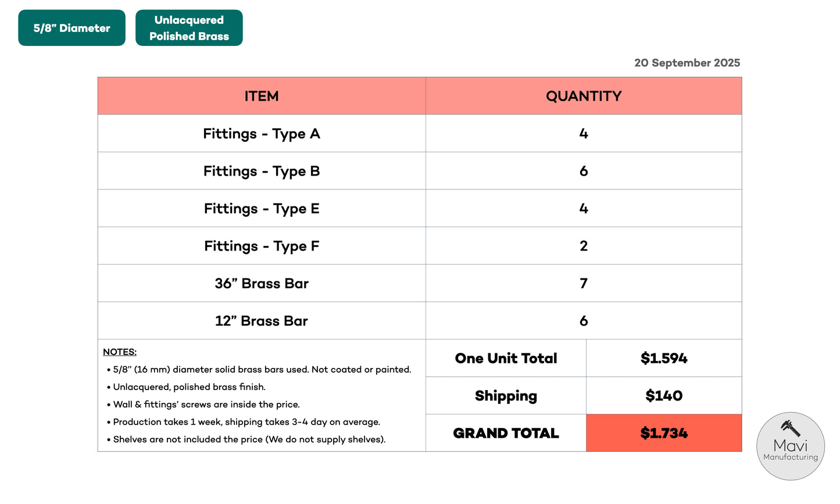840x504 pixels.
Task: Click the One Unit Total label
Action: (x=506, y=358)
